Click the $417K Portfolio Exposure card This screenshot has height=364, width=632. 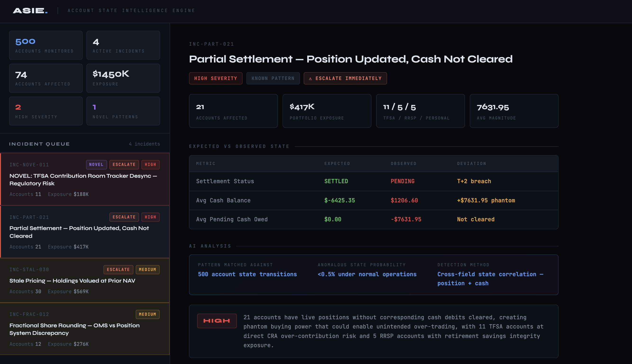[x=326, y=111]
